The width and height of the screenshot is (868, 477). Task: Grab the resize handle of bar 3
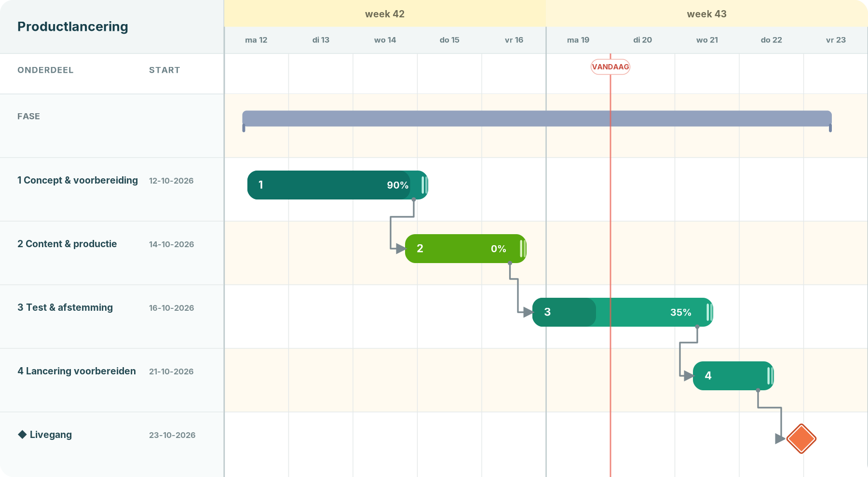709,312
